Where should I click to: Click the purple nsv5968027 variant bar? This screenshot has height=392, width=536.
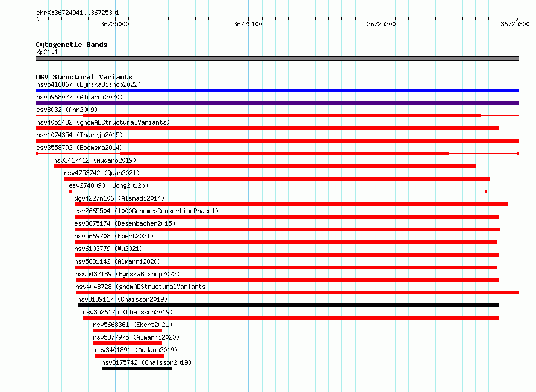277,103
